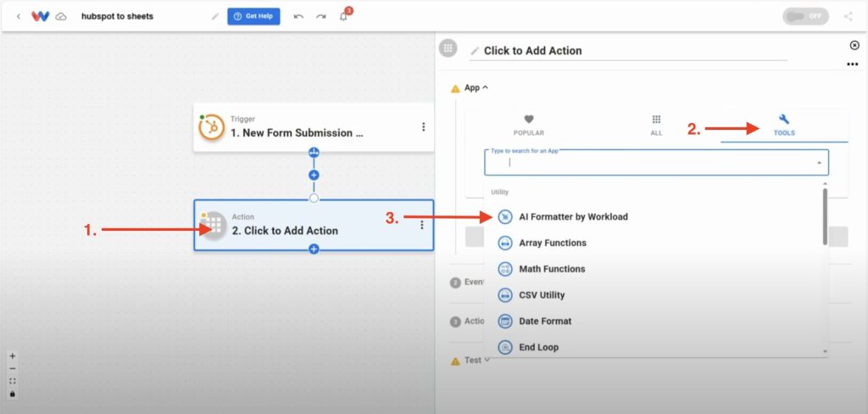Screen dimensions: 868x414
Task: Fit canvas to view
Action: pos(13,381)
